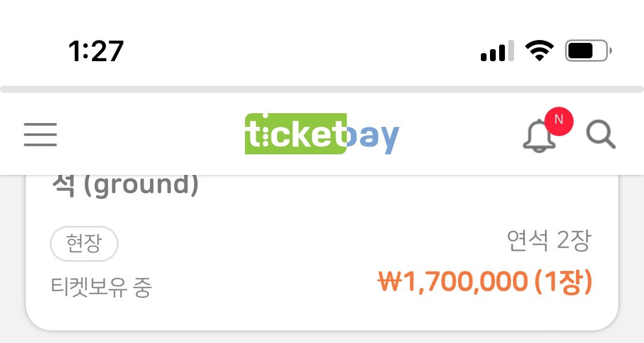This screenshot has height=343, width=644.
Task: Tap the 티켓보유 중 status text
Action: pos(101,287)
